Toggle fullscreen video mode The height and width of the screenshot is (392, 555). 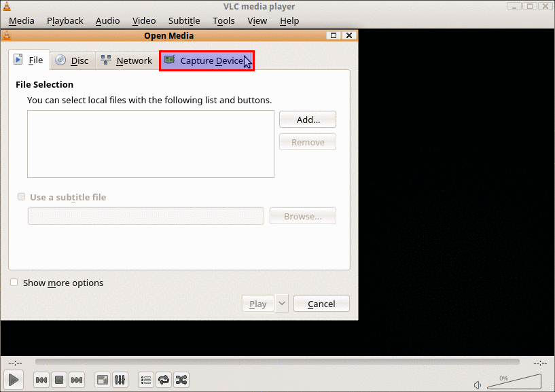point(102,380)
